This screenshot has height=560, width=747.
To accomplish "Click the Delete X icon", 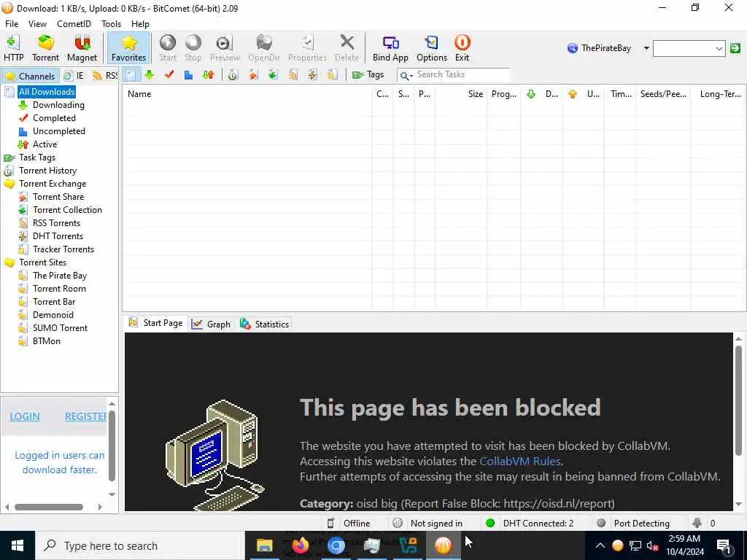I will [347, 47].
